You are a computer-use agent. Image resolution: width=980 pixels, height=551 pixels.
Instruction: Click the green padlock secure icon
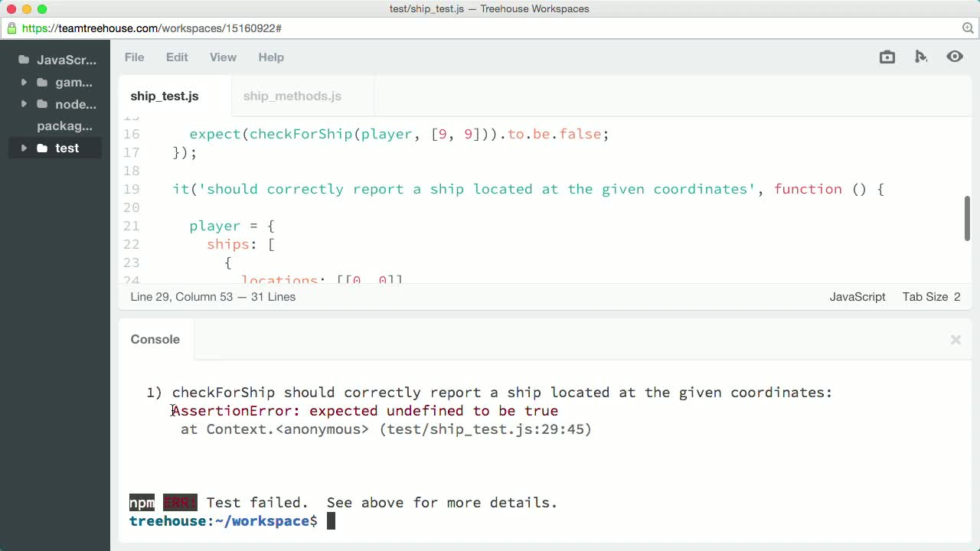[x=11, y=28]
